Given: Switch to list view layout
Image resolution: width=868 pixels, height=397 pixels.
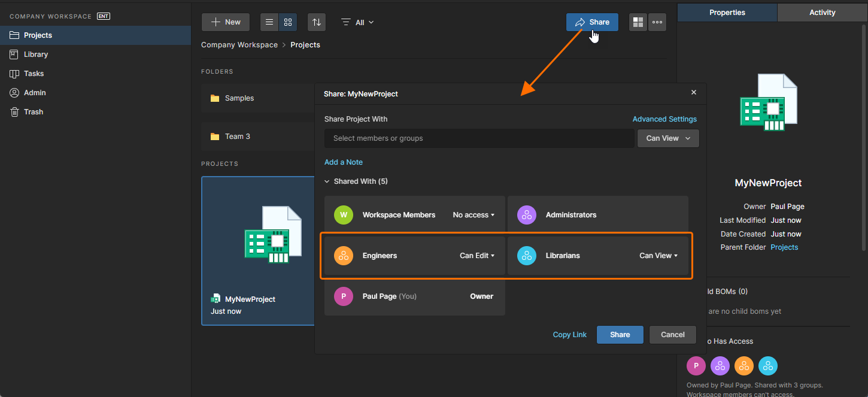Looking at the screenshot, I should [269, 22].
